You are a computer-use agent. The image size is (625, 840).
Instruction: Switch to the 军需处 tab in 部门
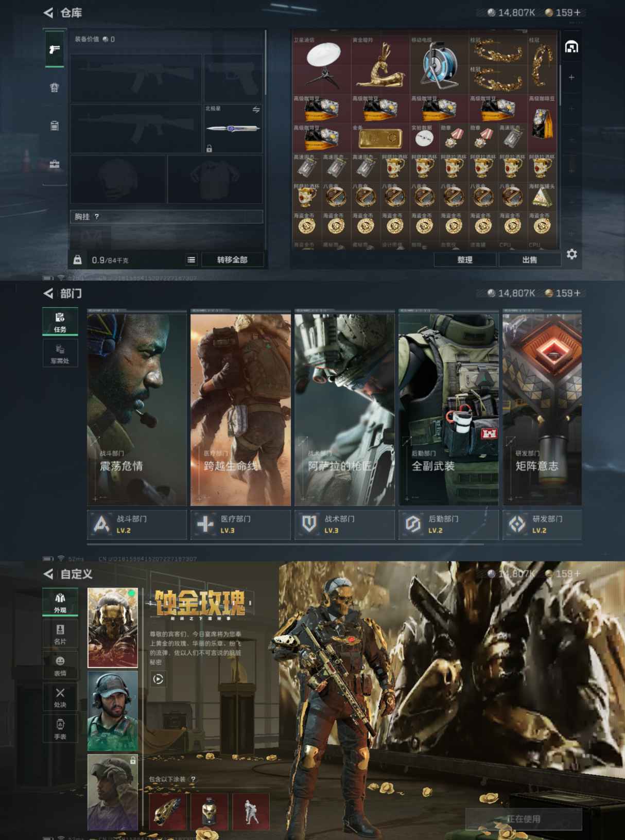[60, 353]
